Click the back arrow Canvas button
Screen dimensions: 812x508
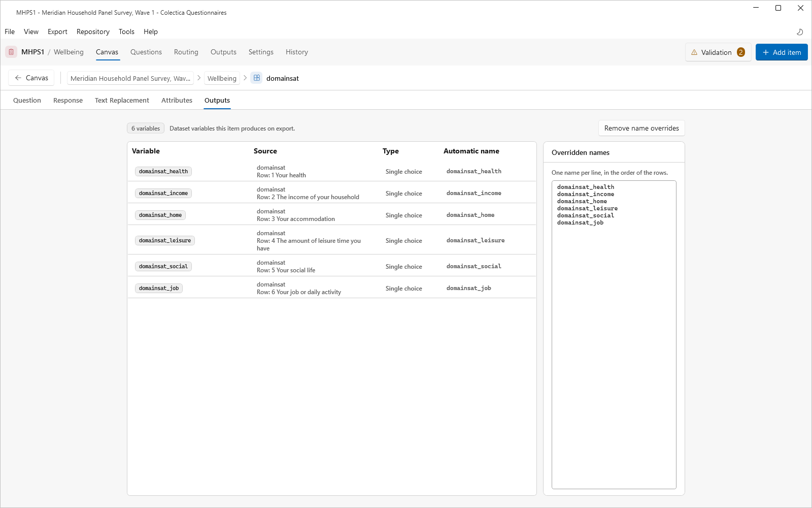tap(31, 78)
